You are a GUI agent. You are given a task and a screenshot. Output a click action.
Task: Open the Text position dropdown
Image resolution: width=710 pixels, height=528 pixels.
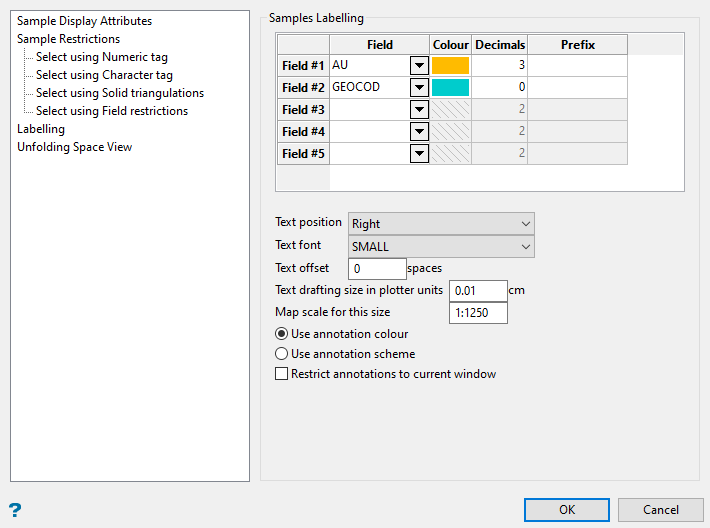click(440, 224)
